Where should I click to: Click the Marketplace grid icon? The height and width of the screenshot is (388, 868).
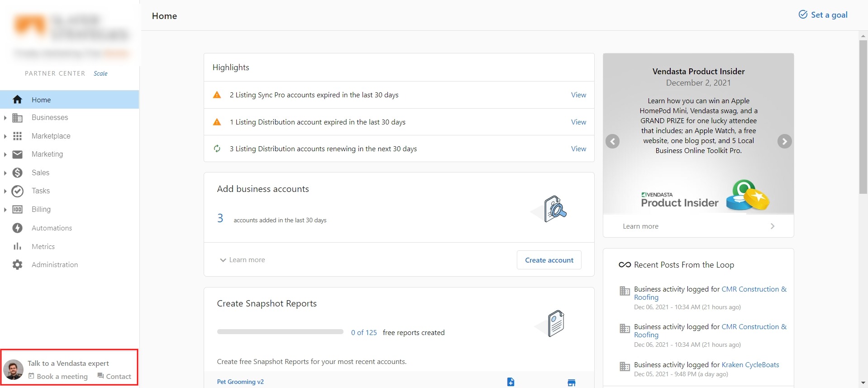17,136
